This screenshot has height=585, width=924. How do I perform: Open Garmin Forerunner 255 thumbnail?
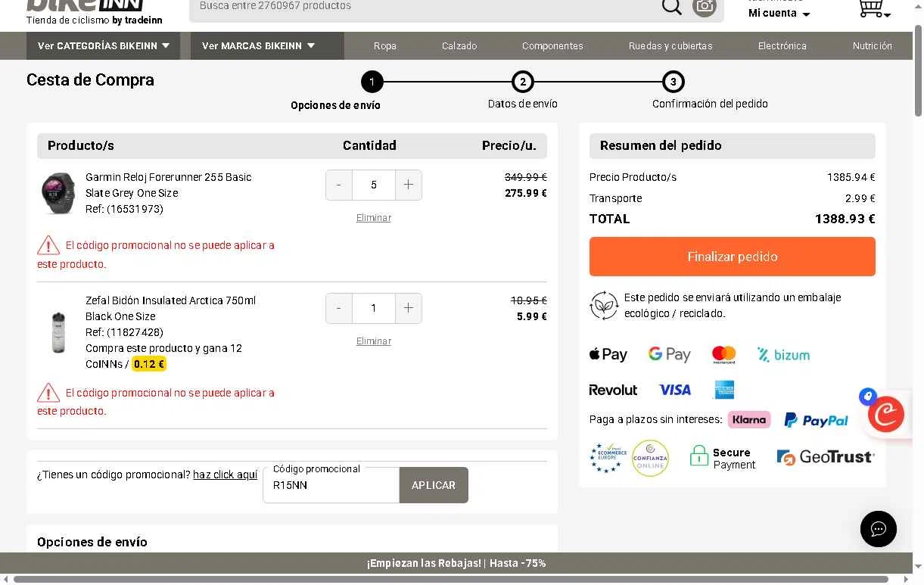click(58, 193)
